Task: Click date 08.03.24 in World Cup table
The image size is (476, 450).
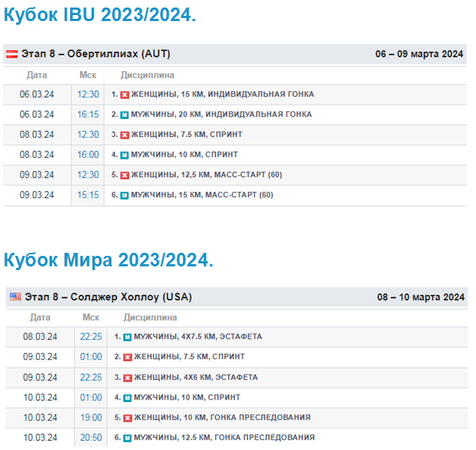Action: coord(40,336)
